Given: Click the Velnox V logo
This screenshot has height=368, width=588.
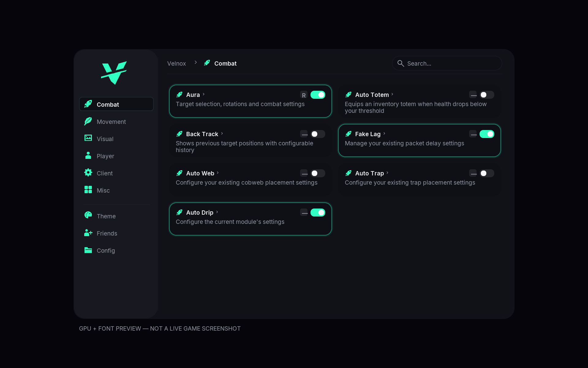Looking at the screenshot, I should (114, 73).
